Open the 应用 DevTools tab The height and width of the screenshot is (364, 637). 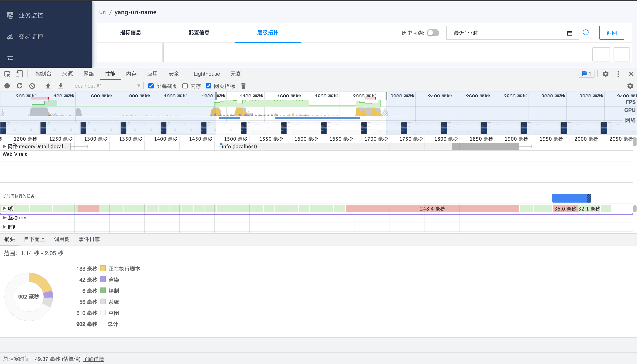pyautogui.click(x=153, y=74)
